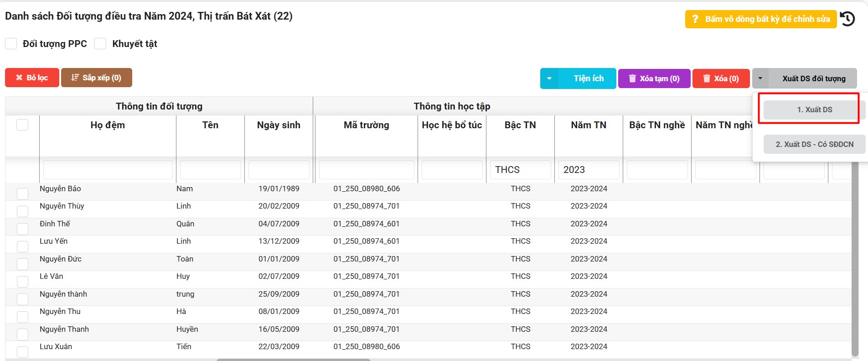
Task: Click the trash icon on Xóa tạm
Action: point(632,78)
